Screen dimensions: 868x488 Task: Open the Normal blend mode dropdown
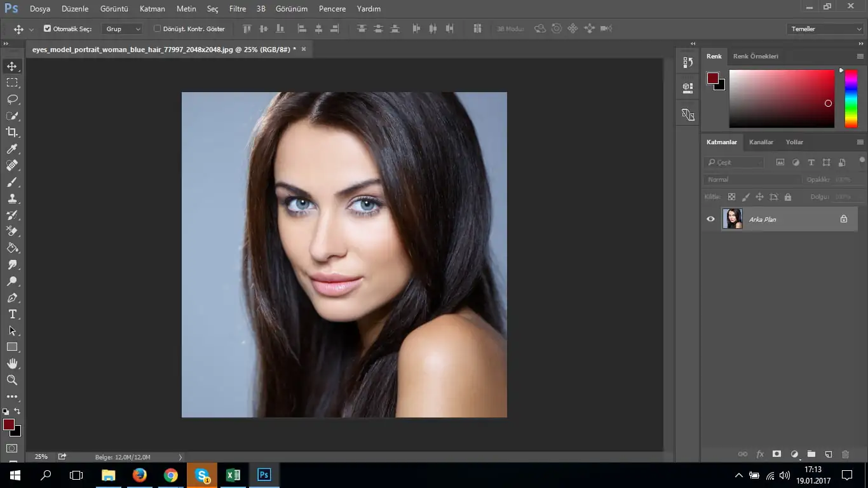tap(753, 180)
